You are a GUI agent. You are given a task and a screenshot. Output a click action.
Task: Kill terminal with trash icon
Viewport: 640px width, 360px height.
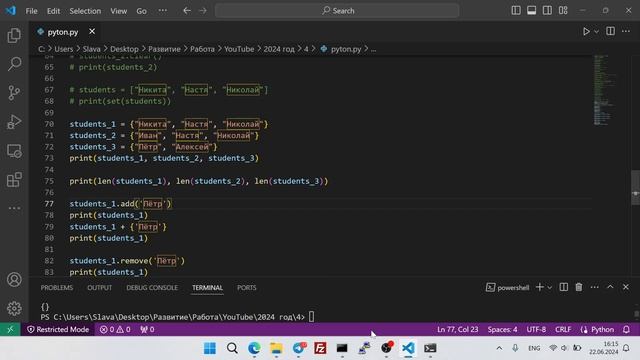(579, 287)
